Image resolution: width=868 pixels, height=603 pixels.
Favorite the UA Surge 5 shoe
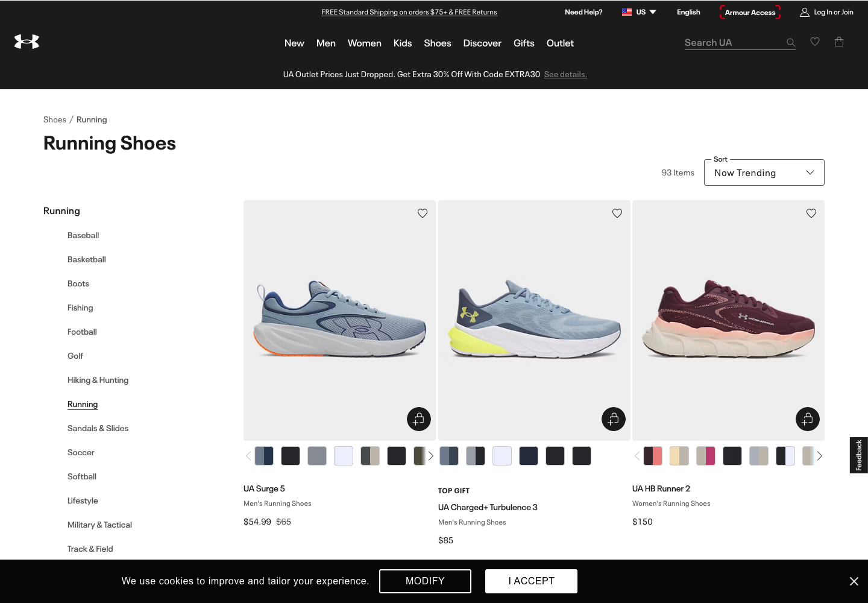tap(423, 213)
